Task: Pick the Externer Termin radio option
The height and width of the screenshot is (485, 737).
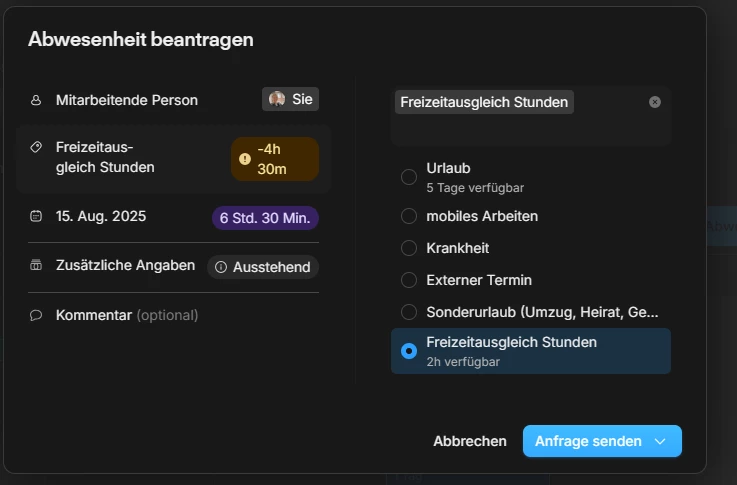Action: pos(409,280)
